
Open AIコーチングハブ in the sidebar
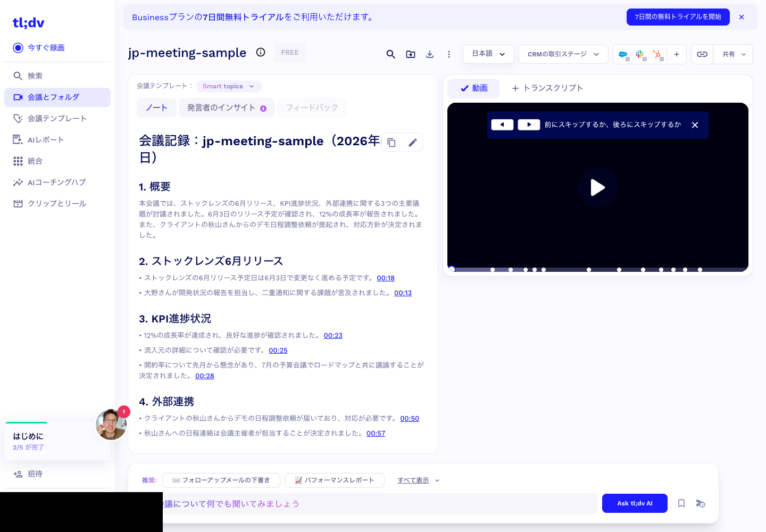(57, 182)
